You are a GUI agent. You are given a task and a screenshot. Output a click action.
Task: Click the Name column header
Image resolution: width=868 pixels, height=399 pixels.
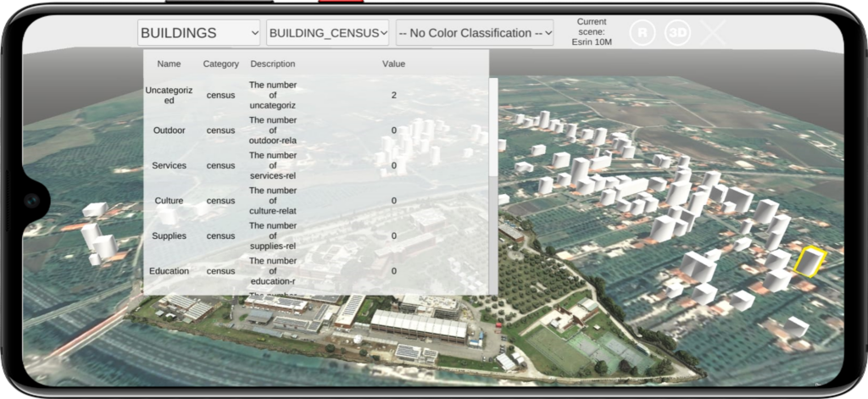[169, 64]
